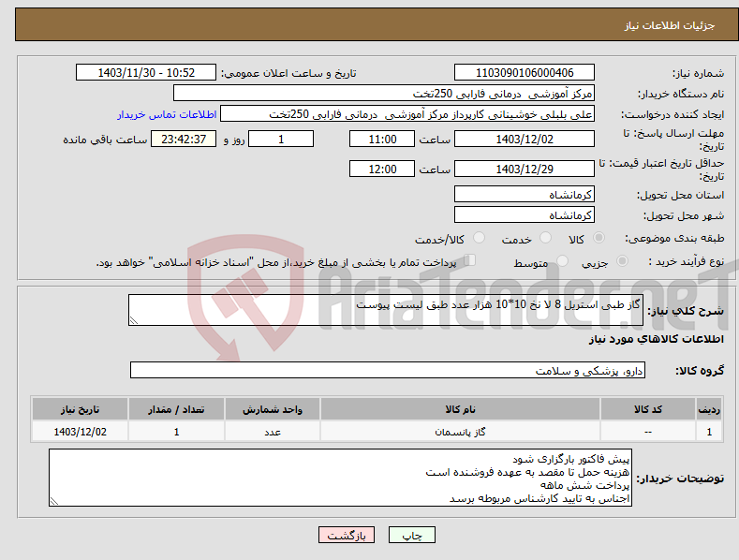
Task: Click the طبقه بندی موضوعی label
Action: point(674,239)
